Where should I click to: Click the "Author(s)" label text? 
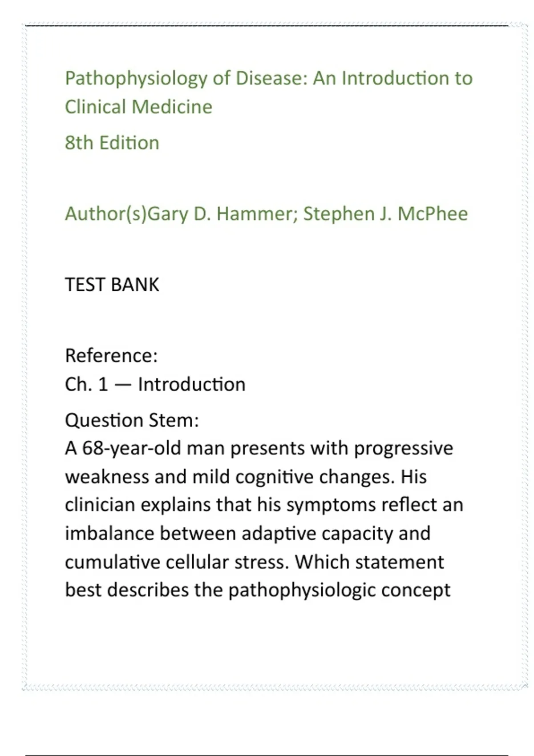(105, 214)
